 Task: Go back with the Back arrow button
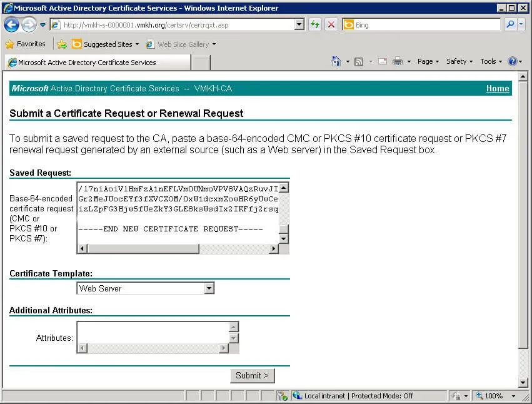tap(11, 25)
